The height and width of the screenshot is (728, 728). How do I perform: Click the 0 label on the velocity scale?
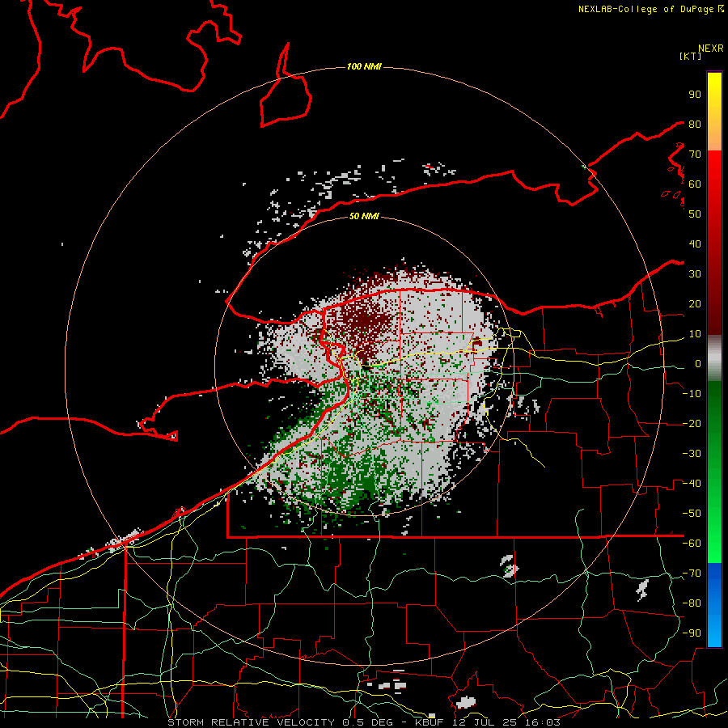pyautogui.click(x=698, y=364)
